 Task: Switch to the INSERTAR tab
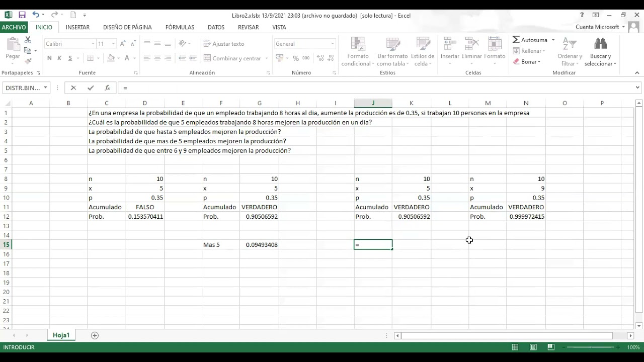[77, 27]
